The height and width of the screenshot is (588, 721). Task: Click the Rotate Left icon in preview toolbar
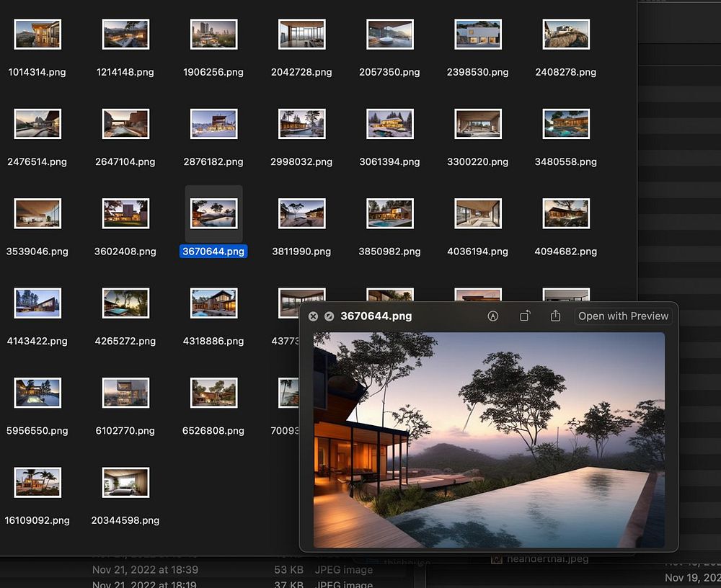click(525, 316)
